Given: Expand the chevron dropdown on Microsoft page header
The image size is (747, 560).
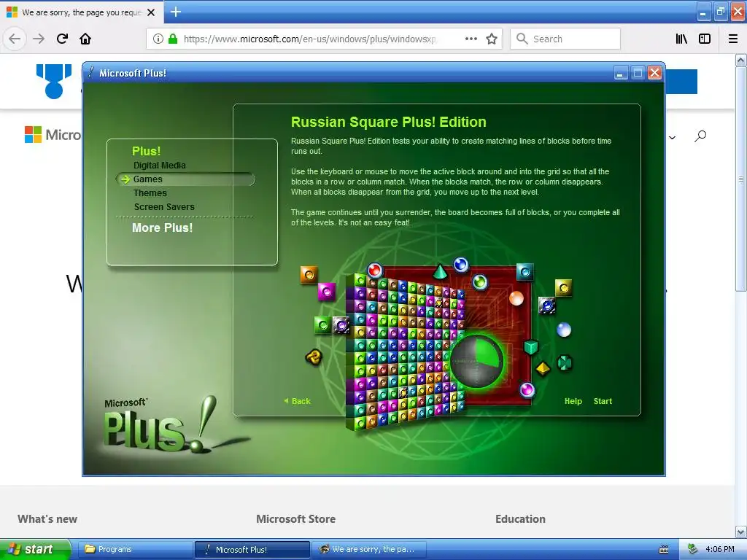Looking at the screenshot, I should (x=672, y=138).
